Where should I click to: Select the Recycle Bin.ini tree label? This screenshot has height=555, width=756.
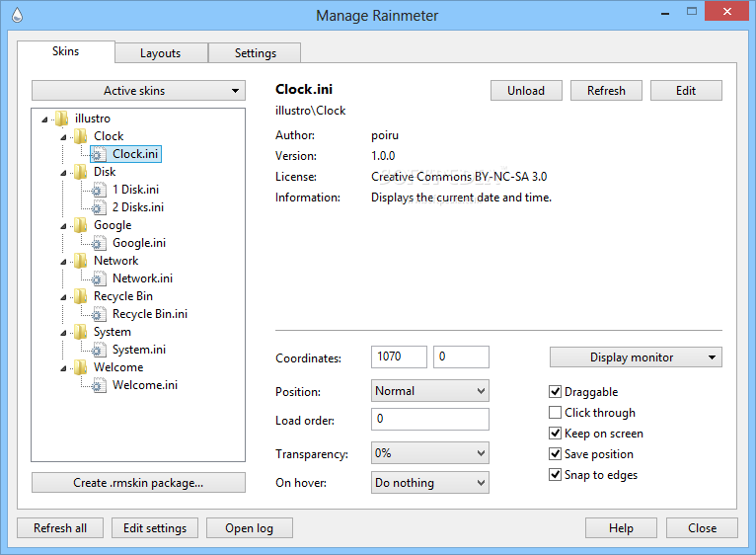click(150, 314)
